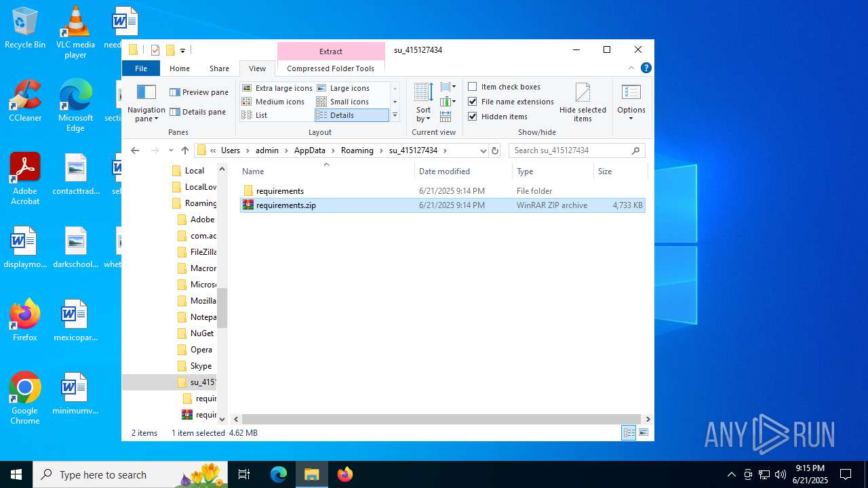Open Microsoft Edge from the taskbar
The height and width of the screenshot is (488, 868).
point(279,474)
